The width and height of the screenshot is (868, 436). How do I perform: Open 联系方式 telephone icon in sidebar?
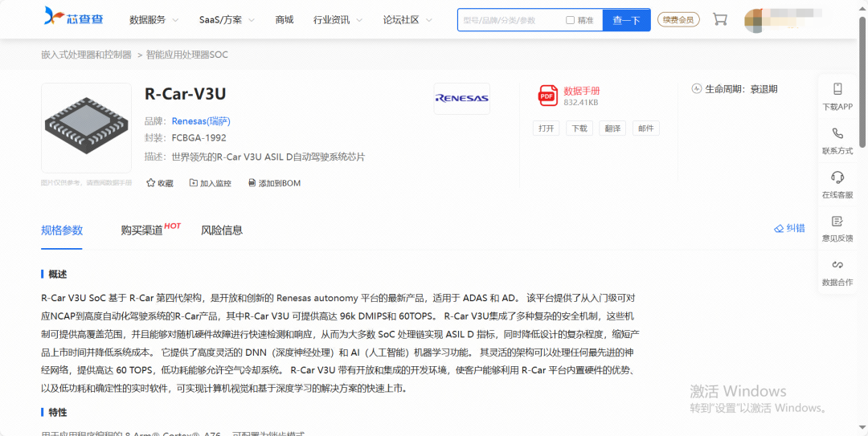[837, 132]
